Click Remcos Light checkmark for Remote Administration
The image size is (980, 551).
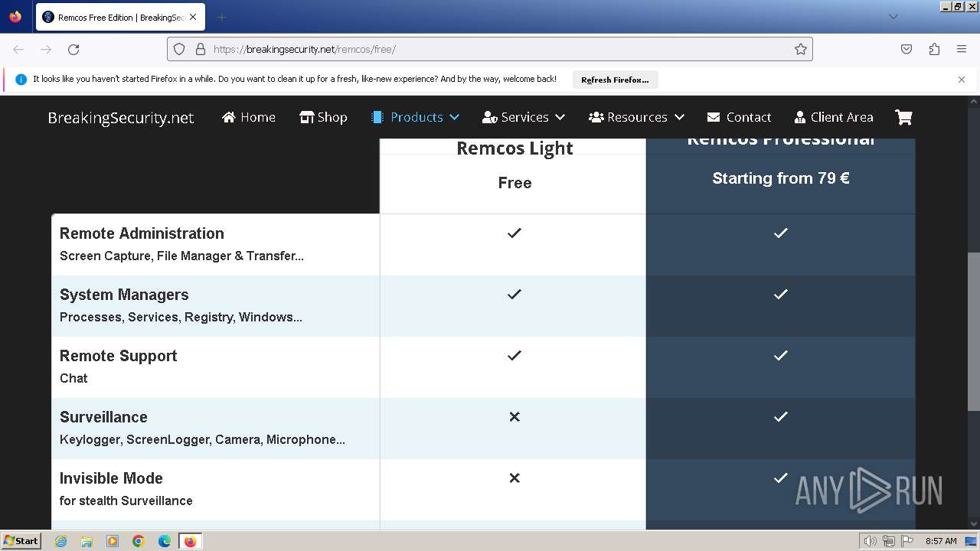pos(514,233)
